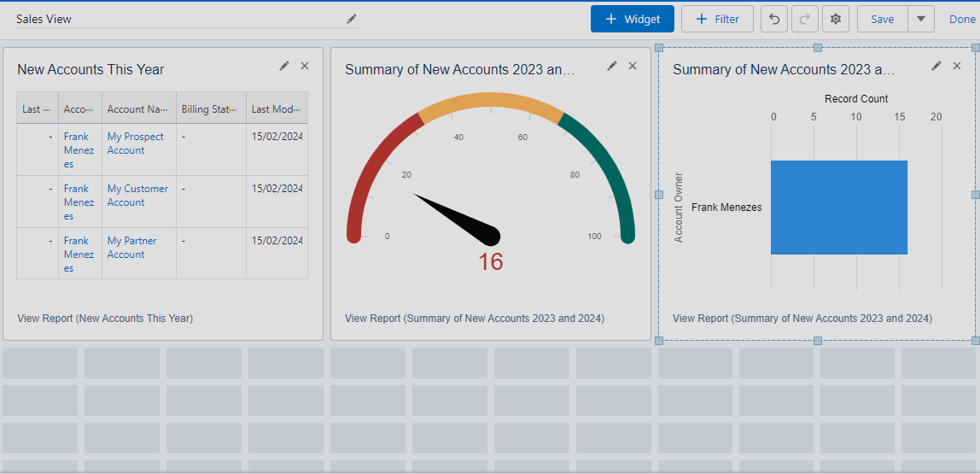
Task: Save the dashboard
Action: (x=882, y=19)
